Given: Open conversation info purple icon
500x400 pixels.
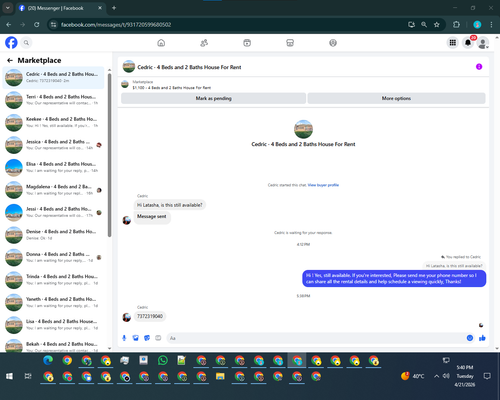Looking at the screenshot, I should [479, 67].
